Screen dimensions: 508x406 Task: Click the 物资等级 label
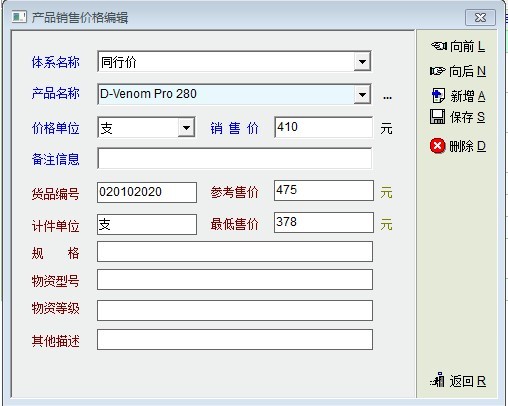[56, 308]
